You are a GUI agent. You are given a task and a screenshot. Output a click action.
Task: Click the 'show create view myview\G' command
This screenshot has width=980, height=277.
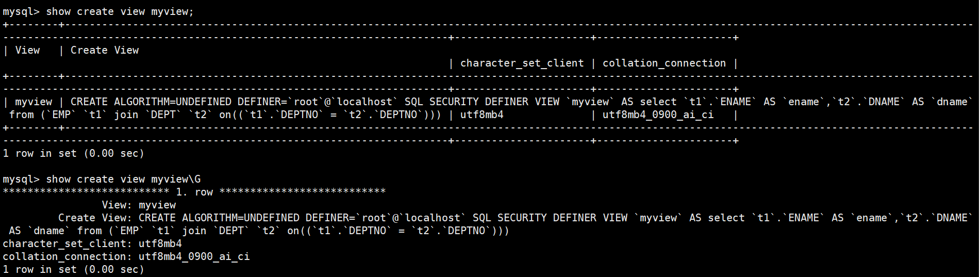click(x=123, y=179)
